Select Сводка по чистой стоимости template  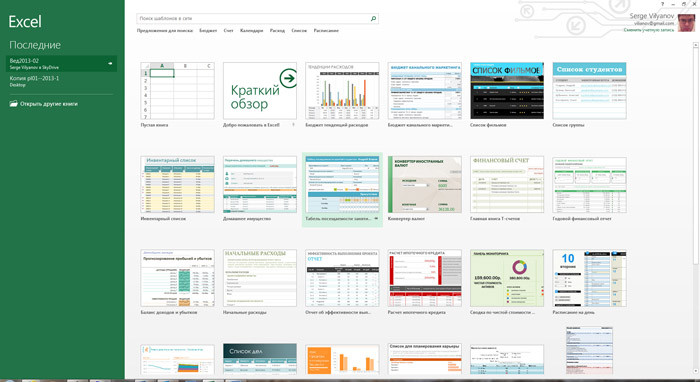point(507,278)
